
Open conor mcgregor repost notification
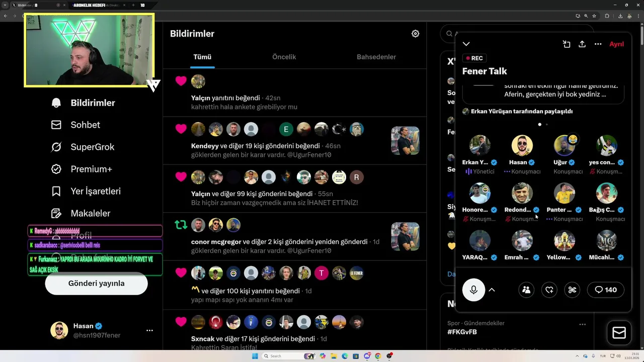tap(294, 236)
